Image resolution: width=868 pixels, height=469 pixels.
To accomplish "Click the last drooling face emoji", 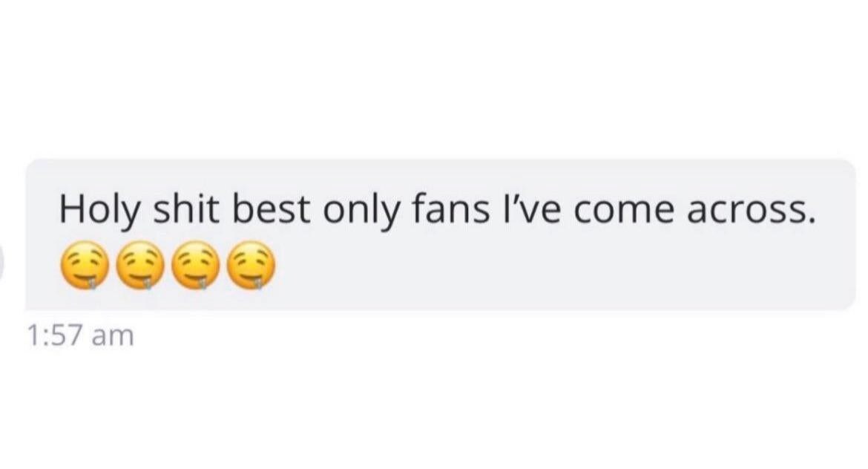I will [x=252, y=265].
